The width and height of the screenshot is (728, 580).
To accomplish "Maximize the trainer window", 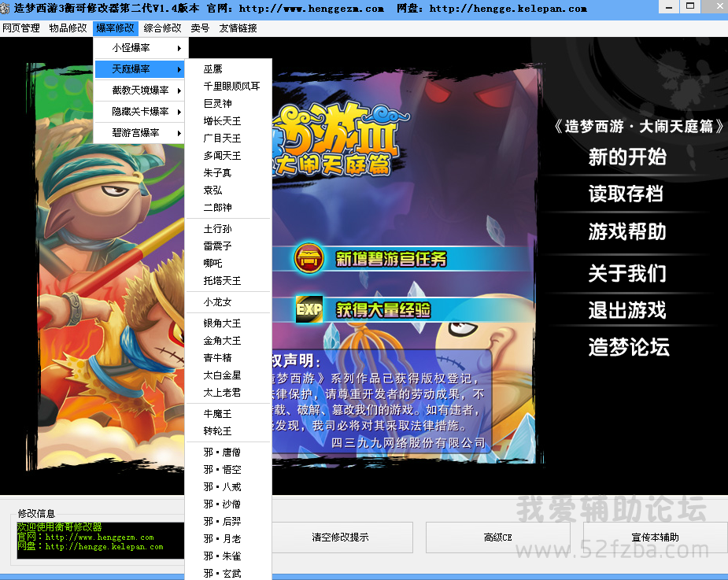I will [x=690, y=7].
